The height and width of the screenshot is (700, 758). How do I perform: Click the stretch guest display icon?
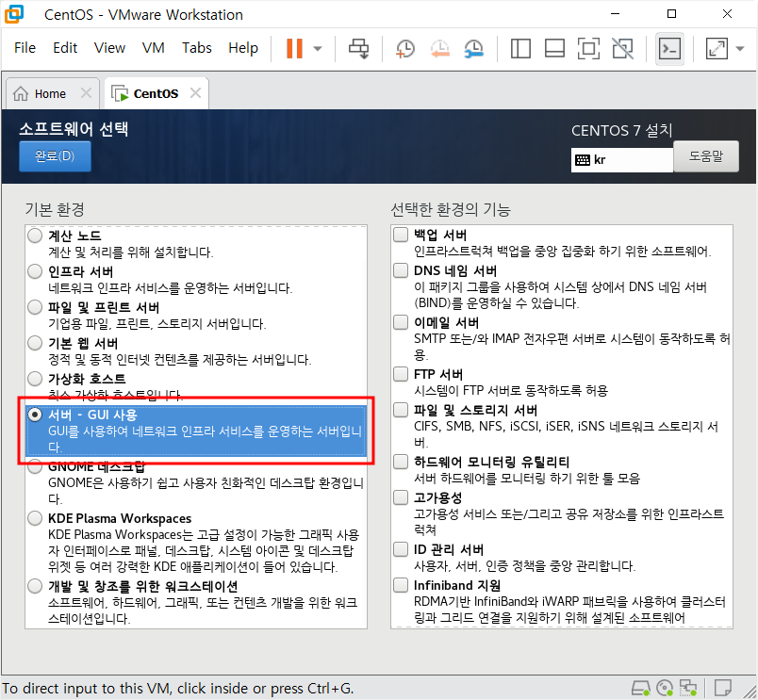point(717,48)
